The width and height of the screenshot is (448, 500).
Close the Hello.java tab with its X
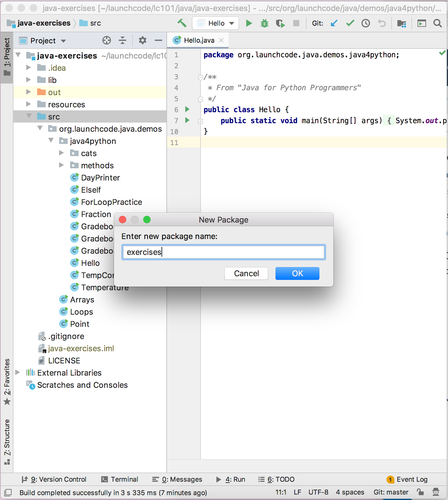point(222,40)
